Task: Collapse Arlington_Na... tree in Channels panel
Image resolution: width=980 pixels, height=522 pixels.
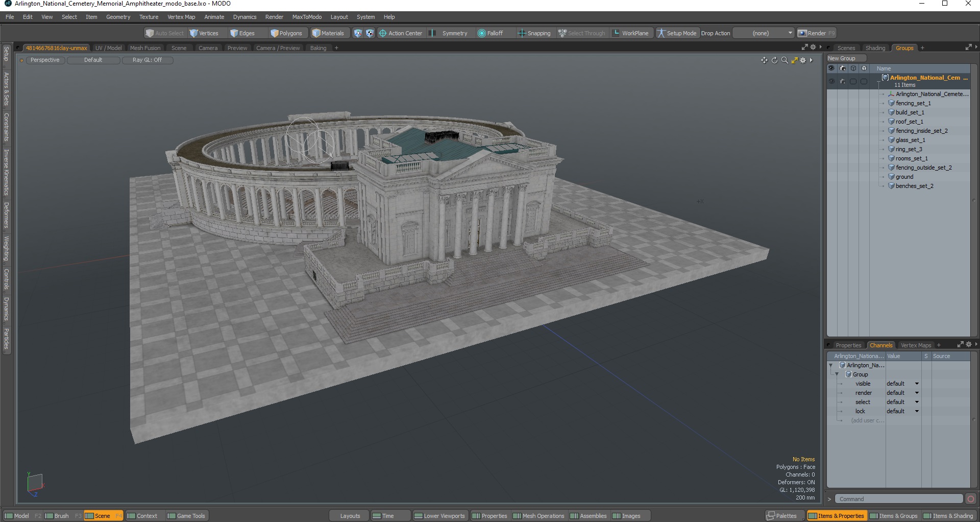Action: (x=831, y=366)
